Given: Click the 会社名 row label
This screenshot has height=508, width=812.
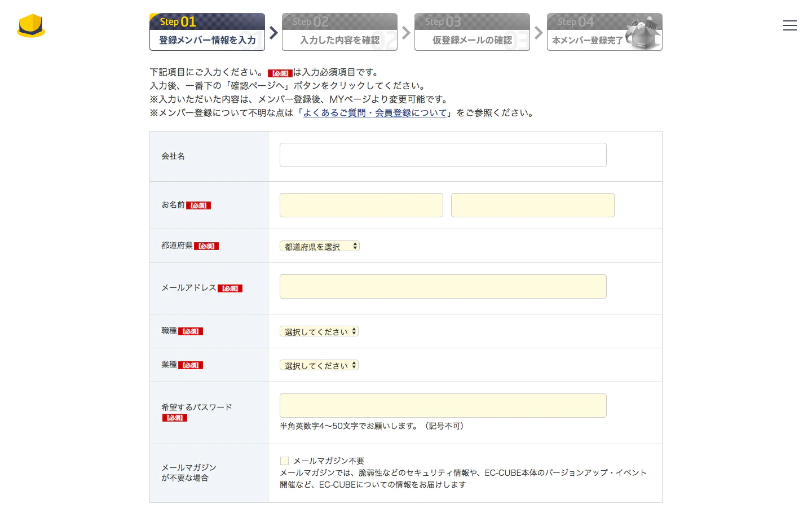Looking at the screenshot, I should [x=173, y=156].
